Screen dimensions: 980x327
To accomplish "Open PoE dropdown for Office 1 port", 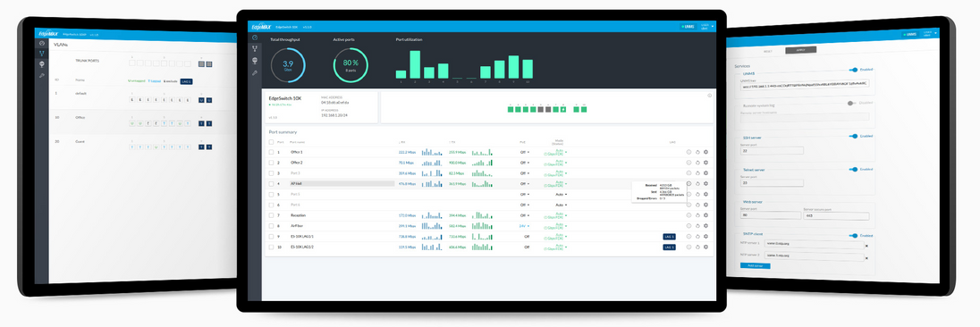I will click(x=525, y=152).
